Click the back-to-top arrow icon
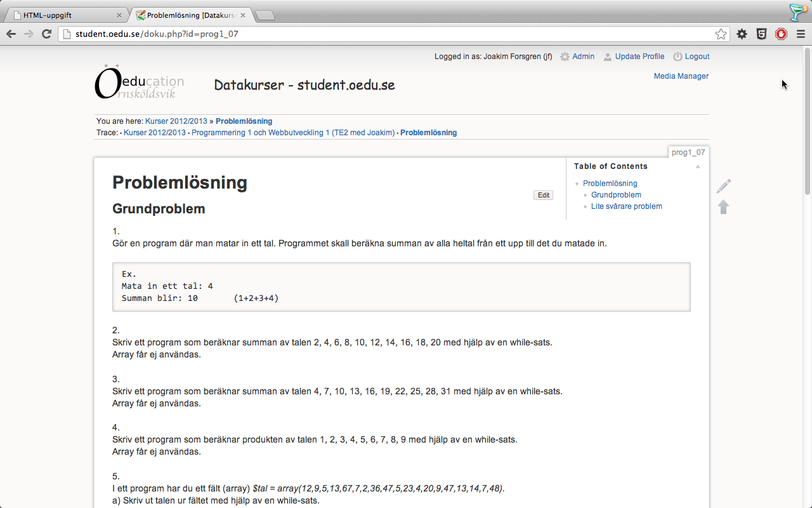Image resolution: width=812 pixels, height=508 pixels. pos(723,207)
